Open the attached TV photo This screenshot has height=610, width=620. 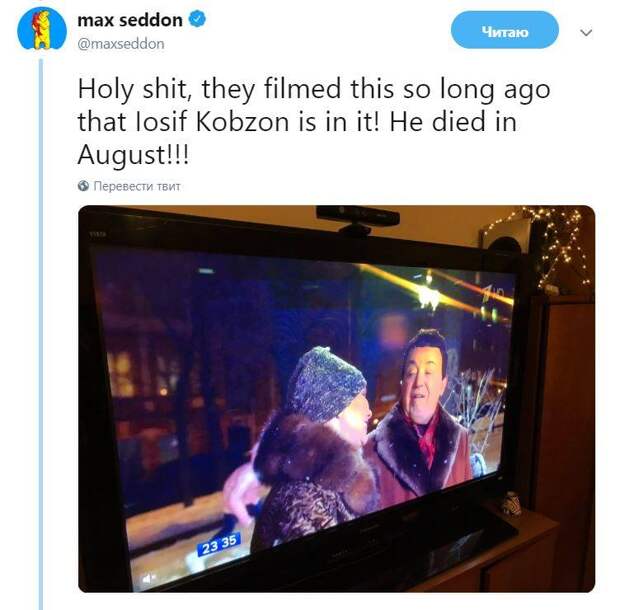tap(336, 399)
